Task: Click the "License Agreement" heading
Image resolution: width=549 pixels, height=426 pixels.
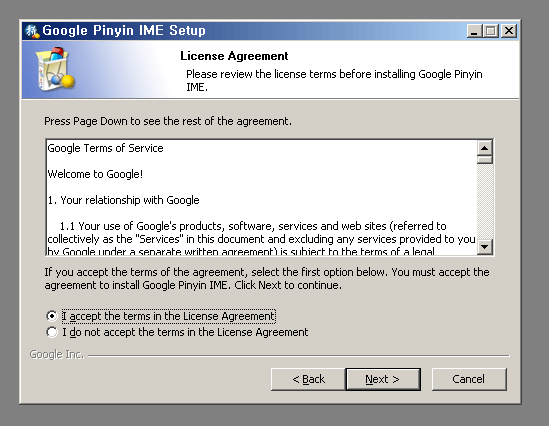Action: [234, 56]
